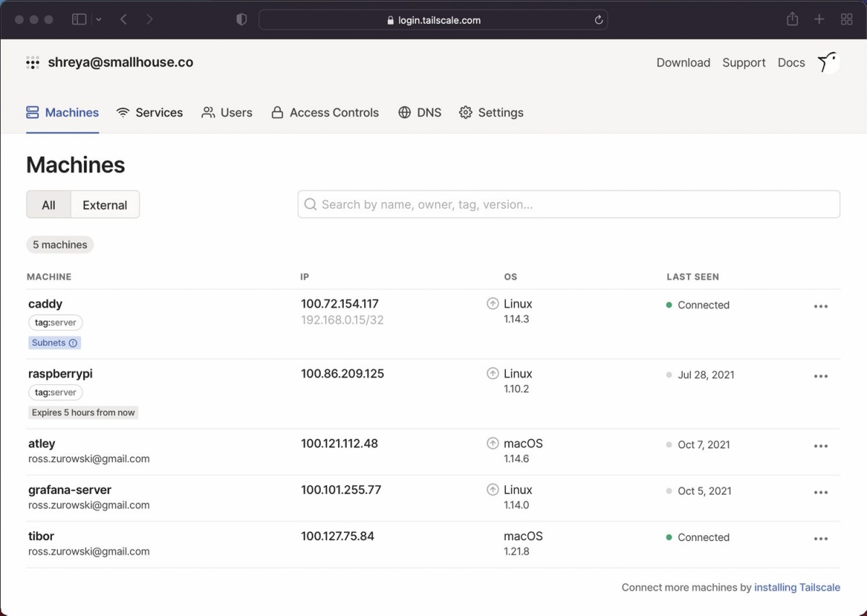Click the owner email under tibor
This screenshot has height=616, width=867.
click(89, 552)
